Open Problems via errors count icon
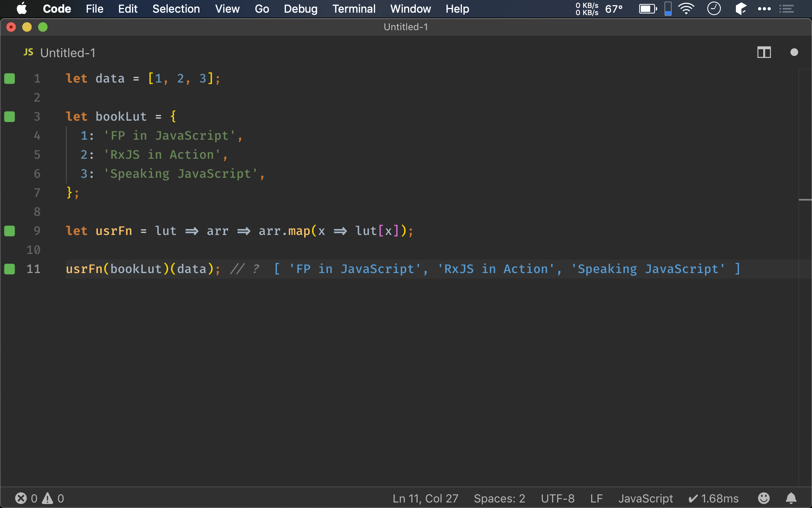This screenshot has width=812, height=508. [x=26, y=498]
